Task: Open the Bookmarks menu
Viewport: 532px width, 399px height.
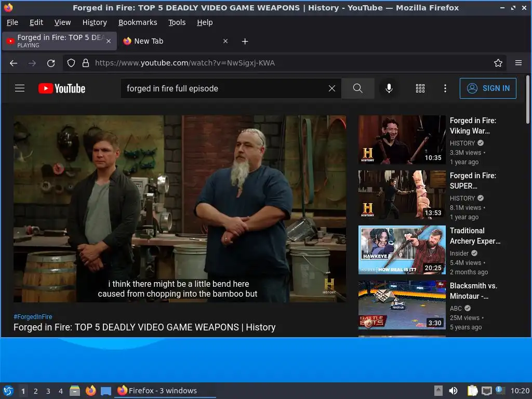Action: pyautogui.click(x=138, y=22)
